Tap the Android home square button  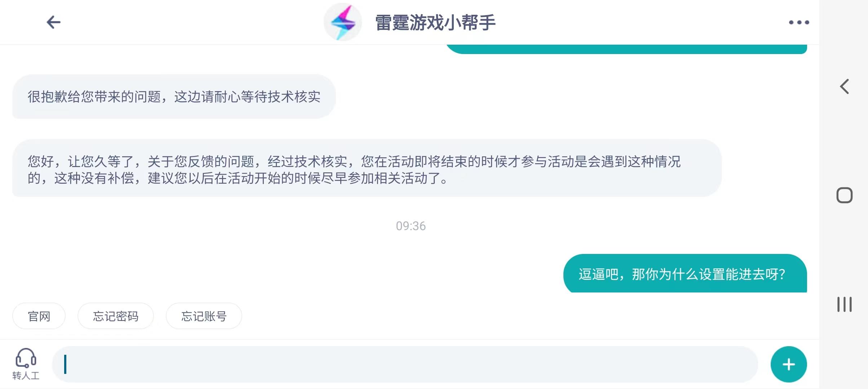[844, 195]
